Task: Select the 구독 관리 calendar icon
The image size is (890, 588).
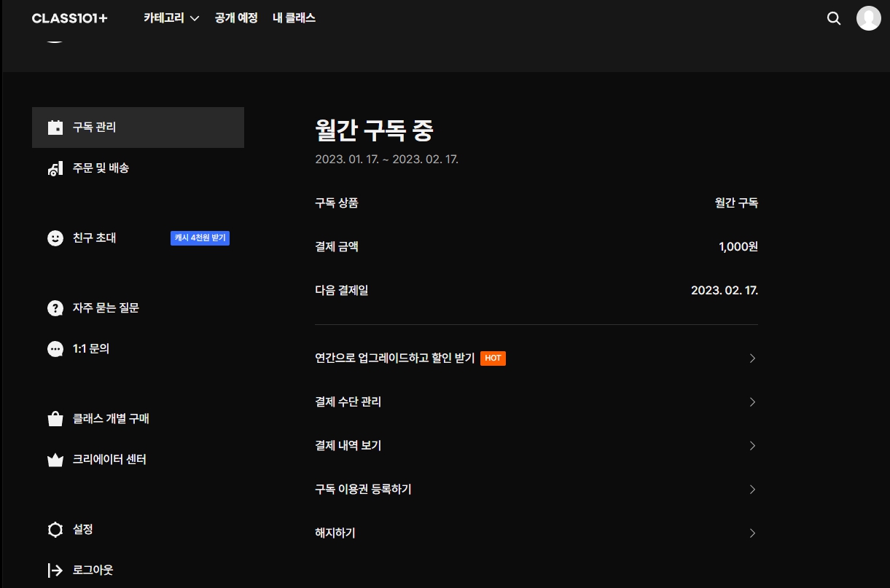Action: coord(55,128)
